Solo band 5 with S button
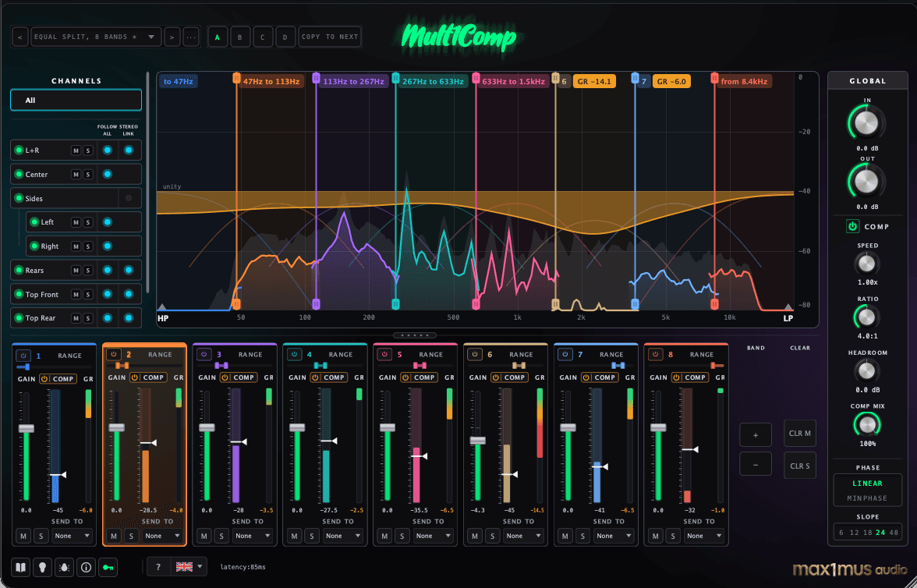917x588 pixels. pos(402,536)
